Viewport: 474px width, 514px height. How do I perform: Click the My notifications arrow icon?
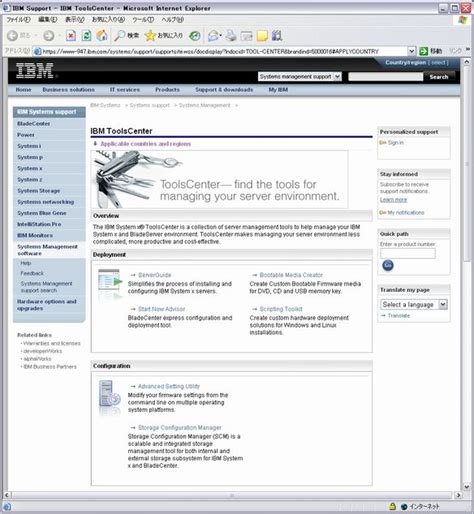[x=383, y=212]
